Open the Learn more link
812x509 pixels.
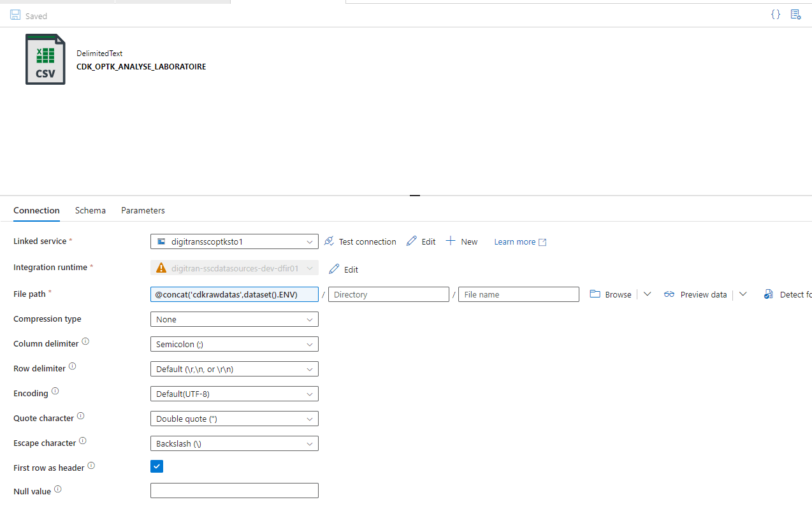[x=520, y=241]
